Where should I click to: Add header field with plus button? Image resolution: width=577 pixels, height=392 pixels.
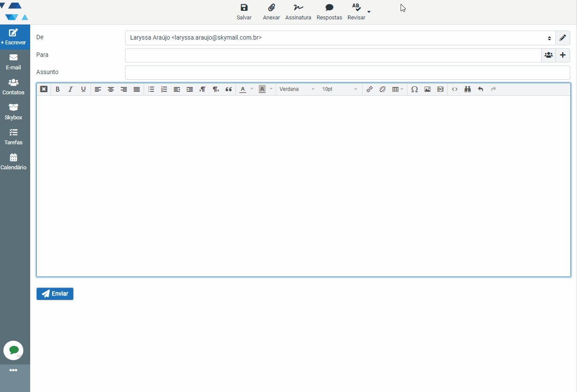pyautogui.click(x=563, y=55)
